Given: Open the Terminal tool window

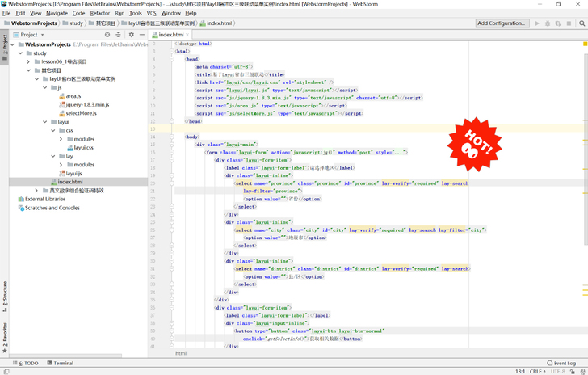Looking at the screenshot, I should (59, 364).
